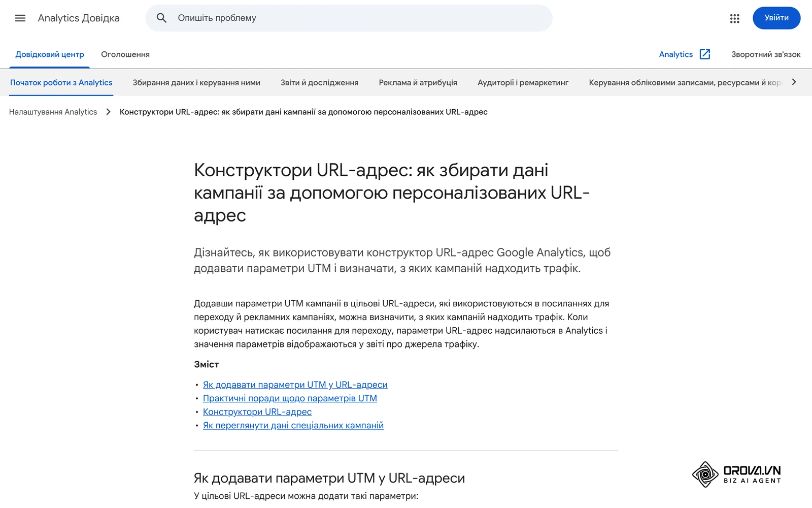Show more categories with the right chevron
This screenshot has width=812, height=508.
794,82
